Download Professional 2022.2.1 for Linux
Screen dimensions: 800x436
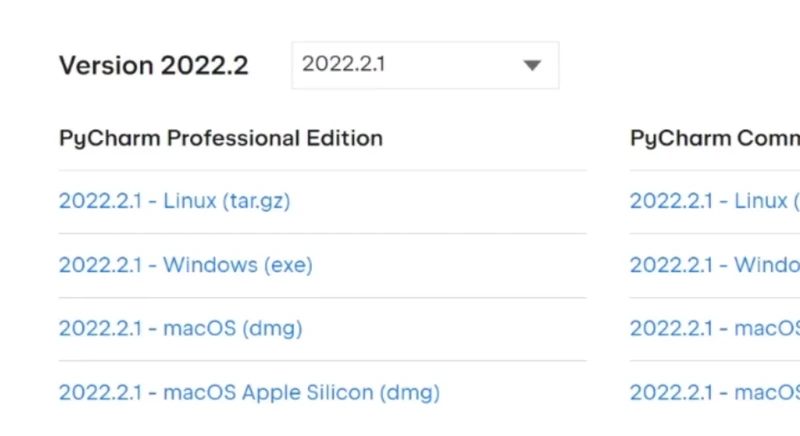click(174, 201)
